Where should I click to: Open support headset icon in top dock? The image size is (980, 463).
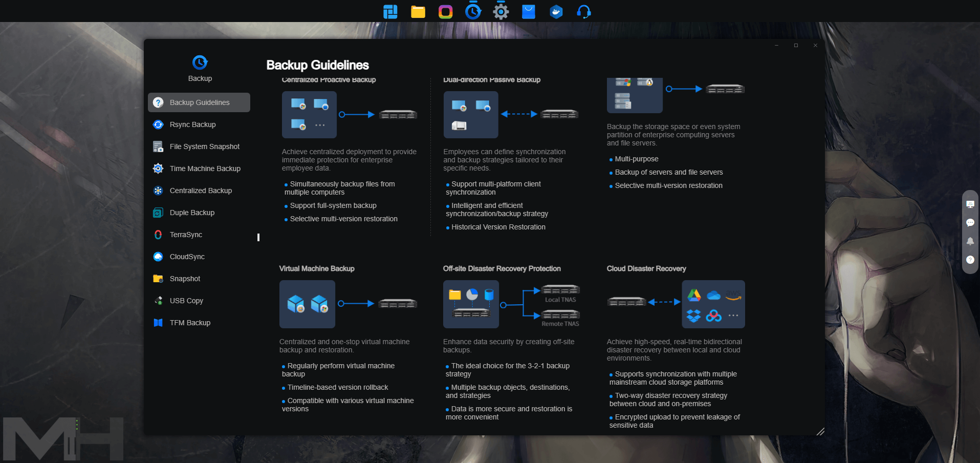coord(584,11)
